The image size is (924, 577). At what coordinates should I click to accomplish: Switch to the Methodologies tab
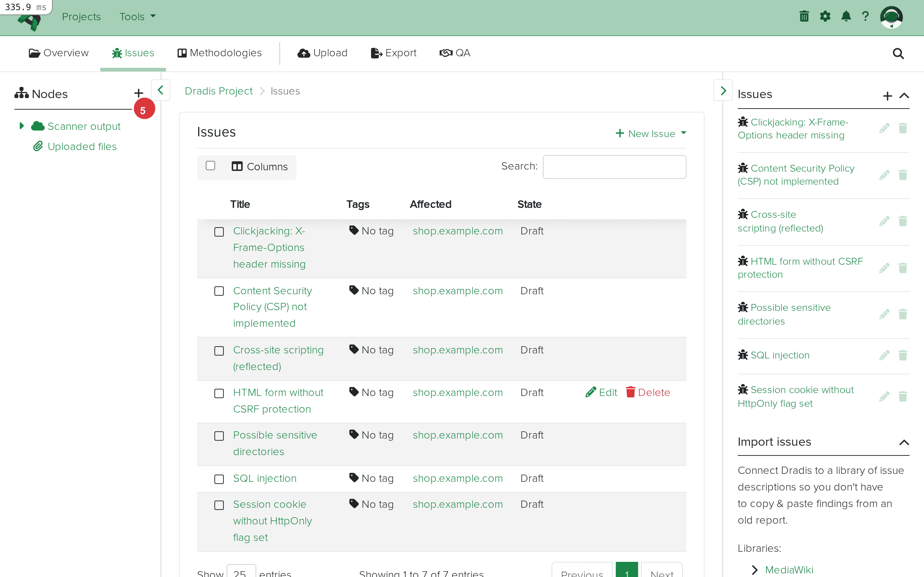tap(219, 53)
